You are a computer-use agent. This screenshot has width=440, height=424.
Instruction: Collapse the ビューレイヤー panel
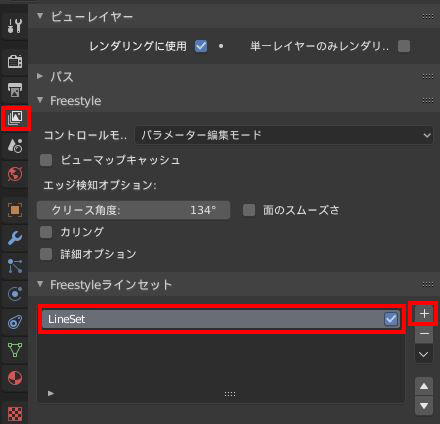click(40, 16)
